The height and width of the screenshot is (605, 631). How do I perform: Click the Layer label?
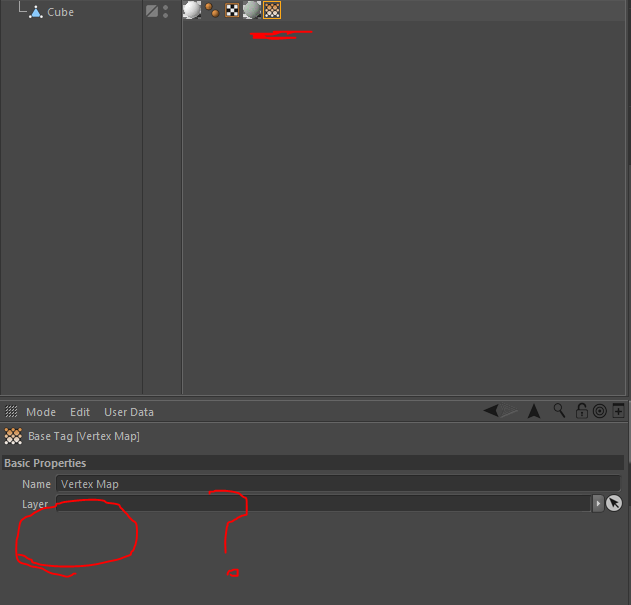click(x=35, y=504)
